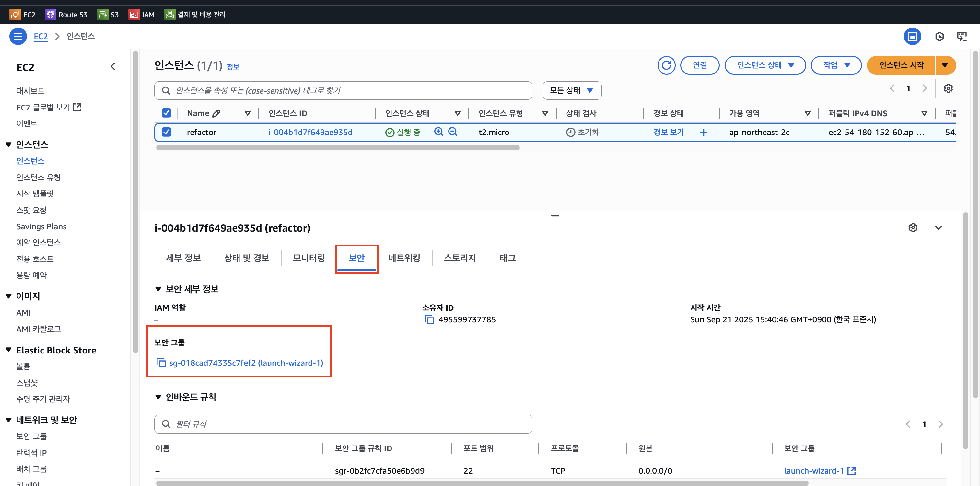This screenshot has width=980, height=486.
Task: Toggle the select-all checkbox in the table header
Action: (x=166, y=113)
